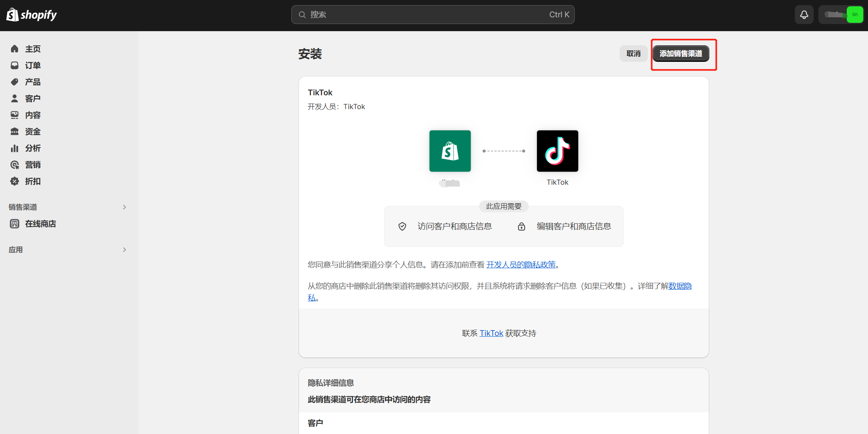The image size is (868, 434).
Task: Open the 数据隐私 link
Action: [x=680, y=286]
